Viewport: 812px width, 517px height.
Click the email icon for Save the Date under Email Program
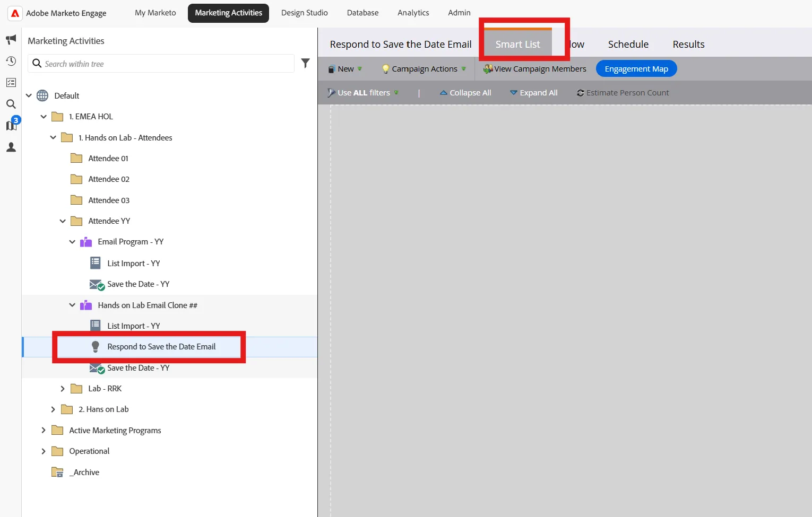[x=97, y=285]
